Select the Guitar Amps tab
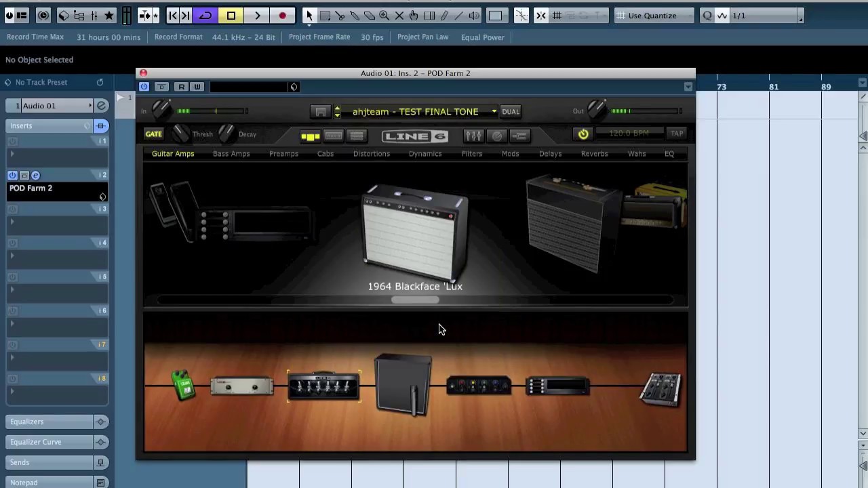The height and width of the screenshot is (488, 868). click(173, 154)
